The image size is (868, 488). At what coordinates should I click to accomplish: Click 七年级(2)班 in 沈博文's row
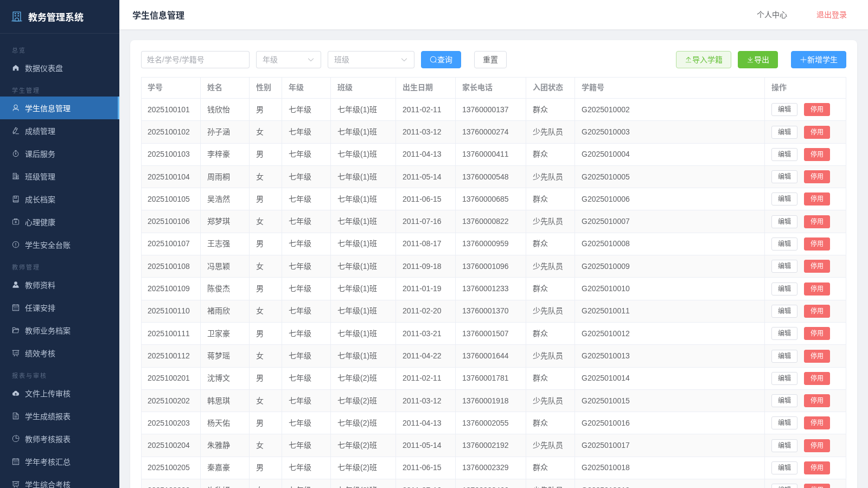[x=357, y=378]
